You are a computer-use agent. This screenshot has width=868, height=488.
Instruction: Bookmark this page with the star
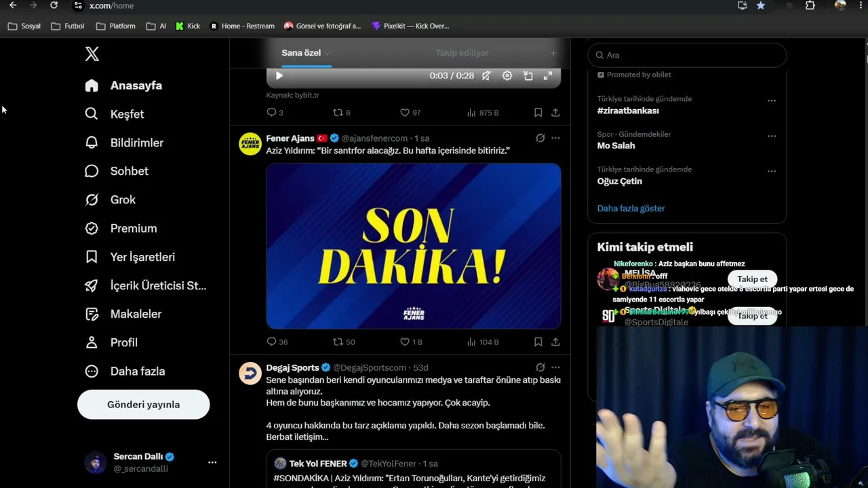[761, 5]
